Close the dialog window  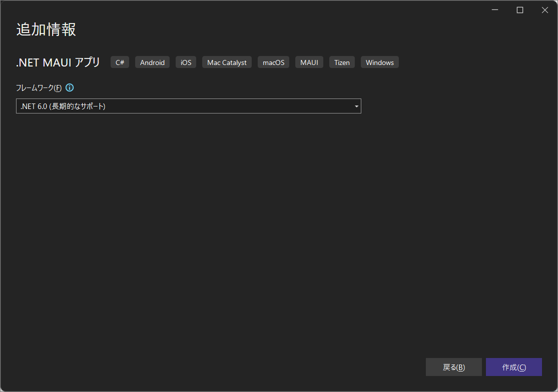[545, 10]
